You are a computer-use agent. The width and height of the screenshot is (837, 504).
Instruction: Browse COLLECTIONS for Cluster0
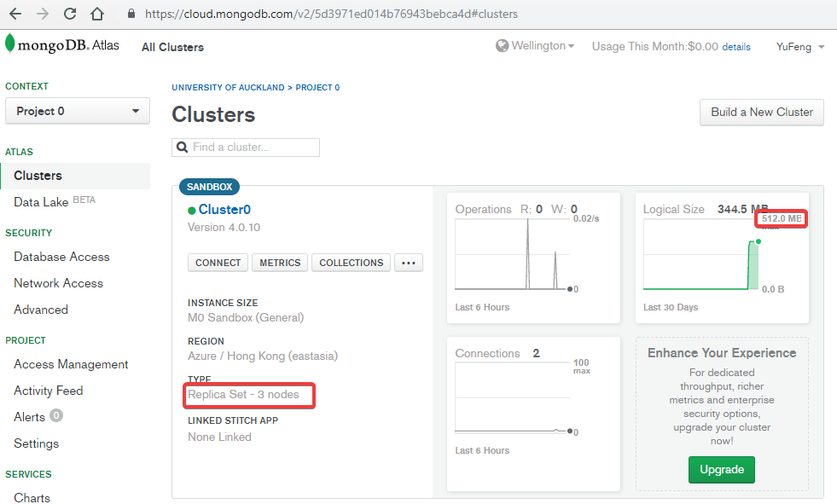pyautogui.click(x=352, y=263)
